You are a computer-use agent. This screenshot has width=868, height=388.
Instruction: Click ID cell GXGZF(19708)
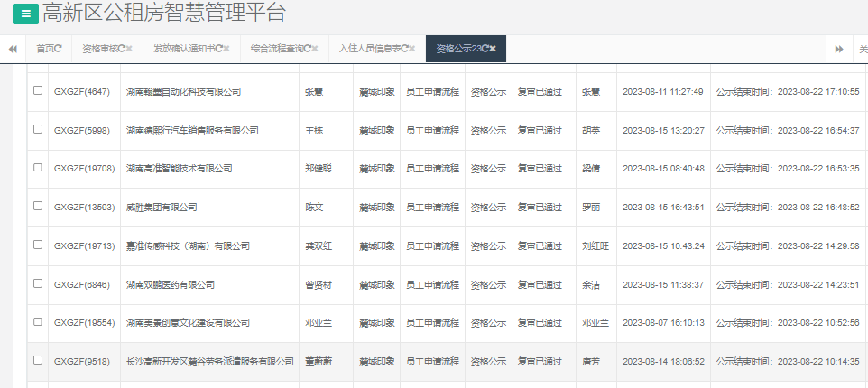[x=84, y=168]
